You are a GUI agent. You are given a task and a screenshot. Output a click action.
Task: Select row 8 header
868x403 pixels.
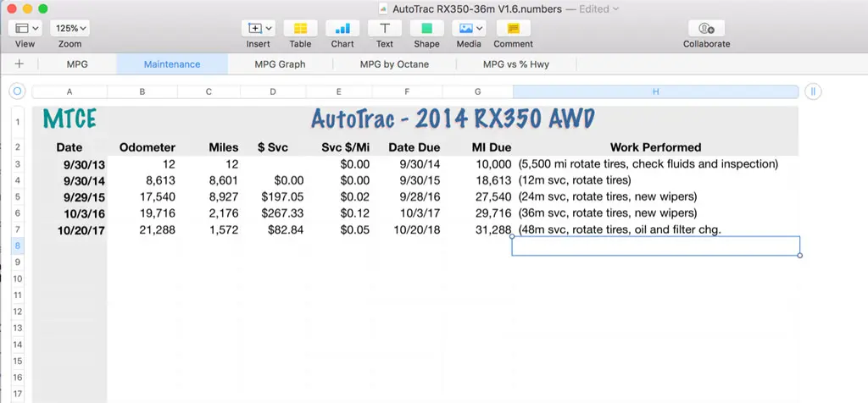(18, 246)
